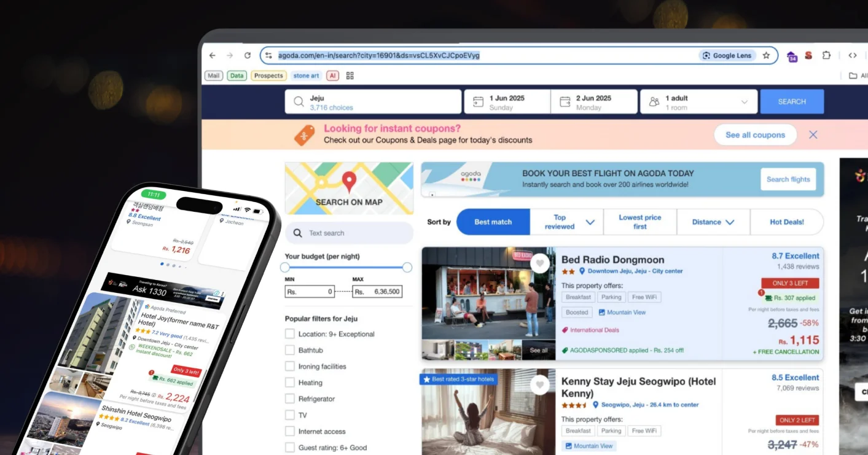
Task: Click the Text search input field
Action: coord(349,233)
